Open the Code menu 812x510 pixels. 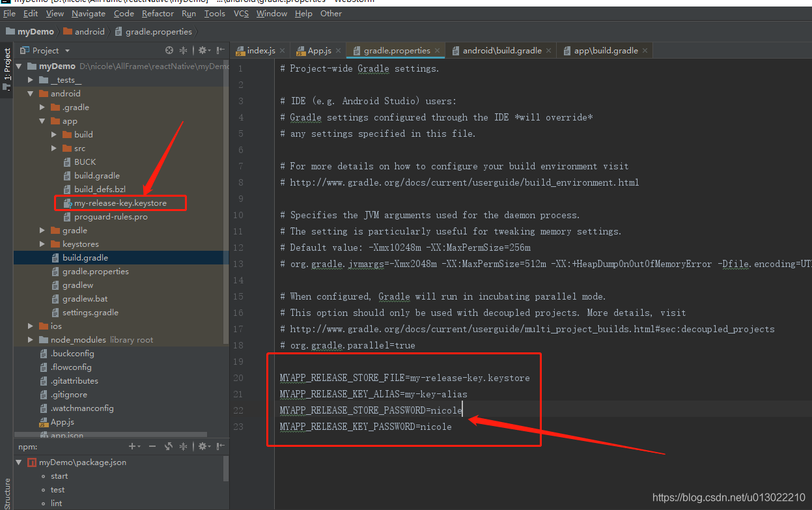coord(124,13)
